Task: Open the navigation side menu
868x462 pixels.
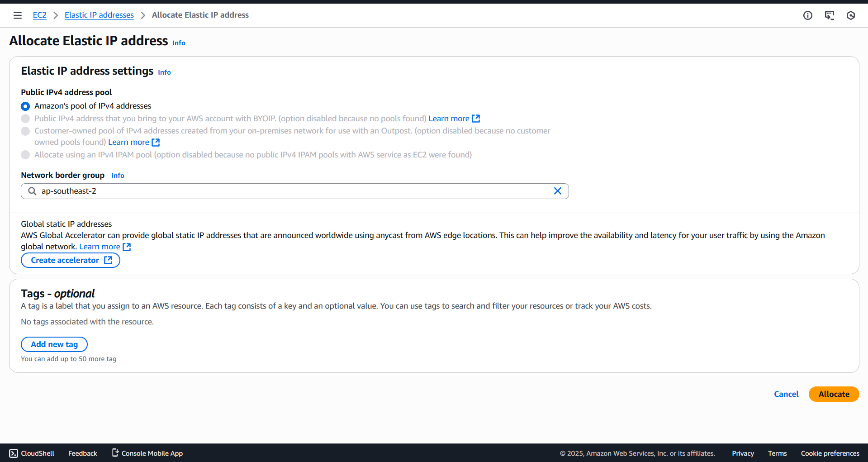Action: (x=17, y=15)
